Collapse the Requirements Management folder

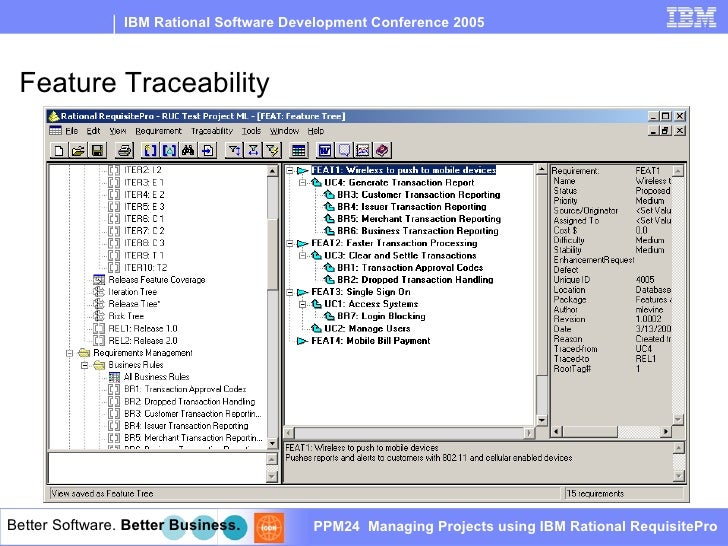[69, 353]
